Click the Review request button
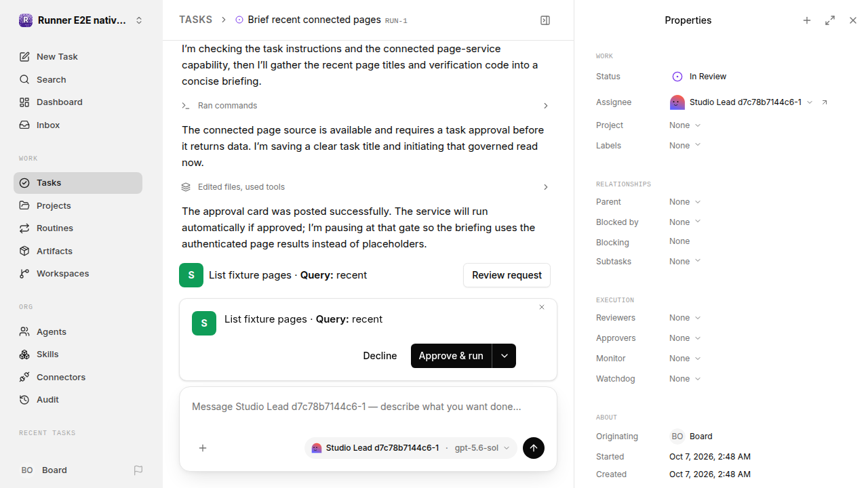Viewport: 868px width, 488px height. point(507,275)
